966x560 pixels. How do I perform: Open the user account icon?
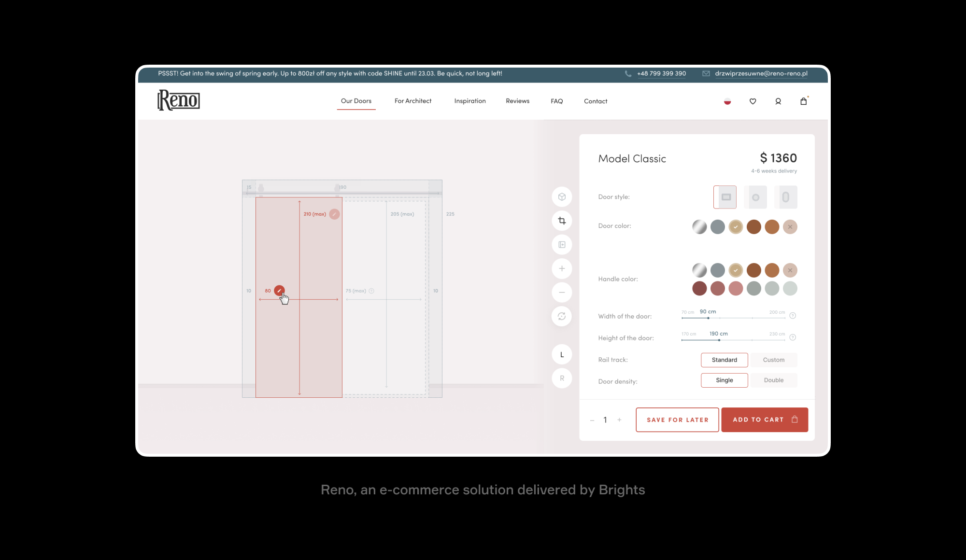click(778, 101)
